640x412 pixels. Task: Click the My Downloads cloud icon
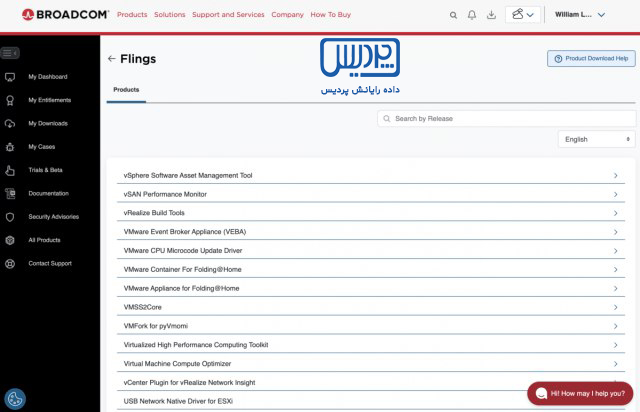point(10,124)
